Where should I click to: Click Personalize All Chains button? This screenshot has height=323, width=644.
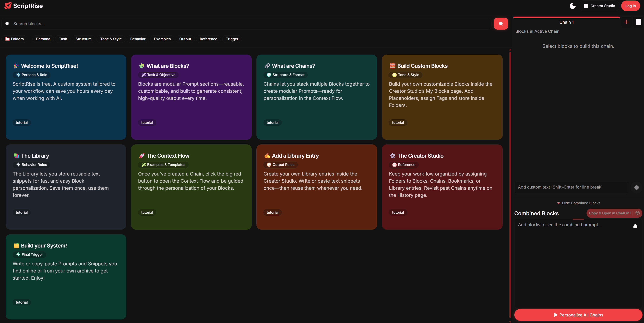[578, 315]
